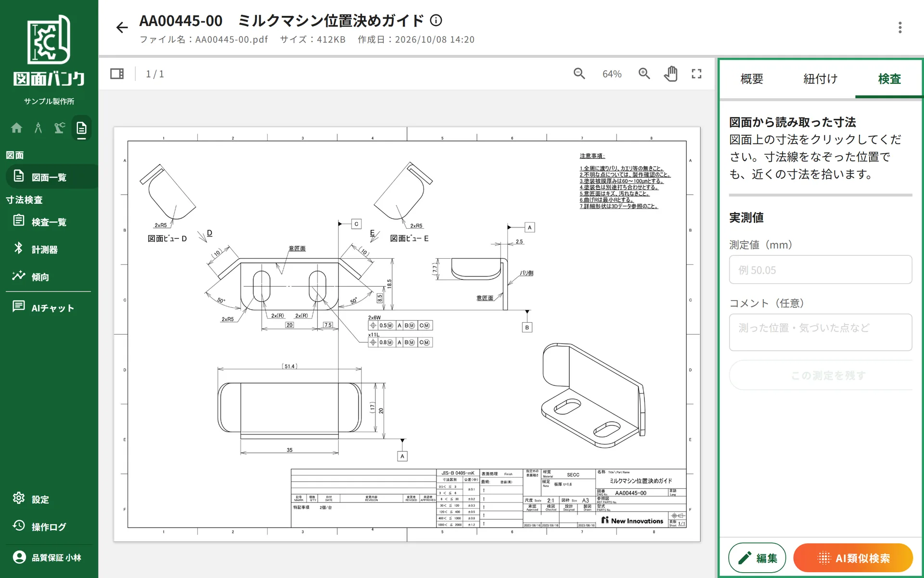Screen dimensions: 924x578
Task: Open the robot arm icon section
Action: pos(60,128)
